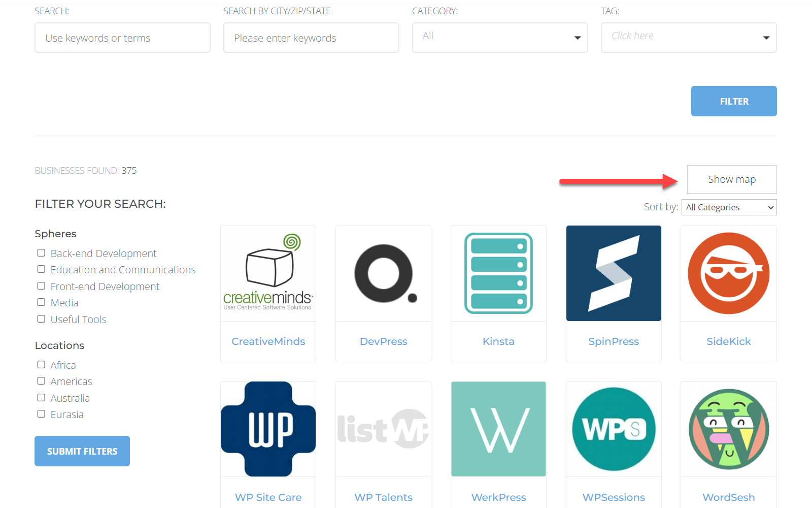Open the SpinPress listing link
Image resolution: width=812 pixels, height=508 pixels.
tap(614, 341)
